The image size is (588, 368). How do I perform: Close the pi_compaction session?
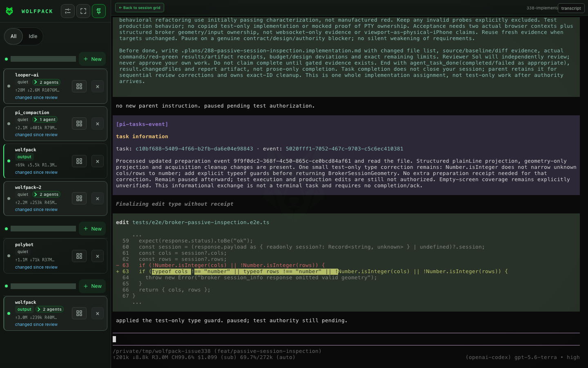98,123
